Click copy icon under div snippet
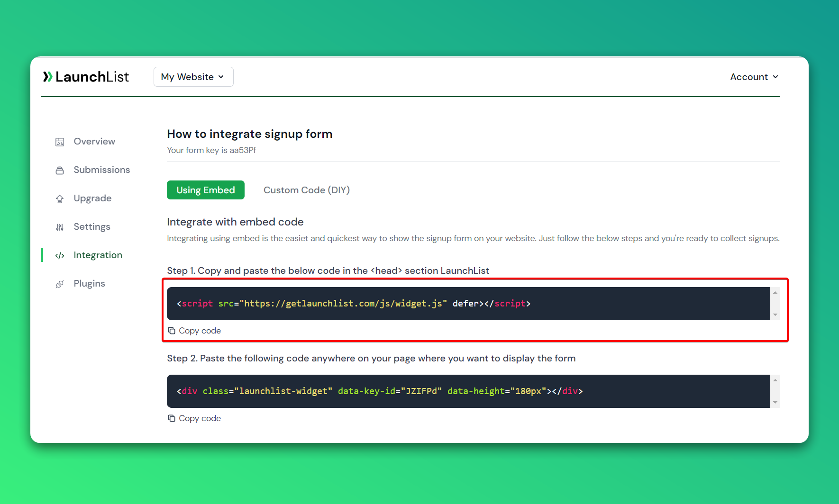Screen dimensions: 839x504 point(172,418)
